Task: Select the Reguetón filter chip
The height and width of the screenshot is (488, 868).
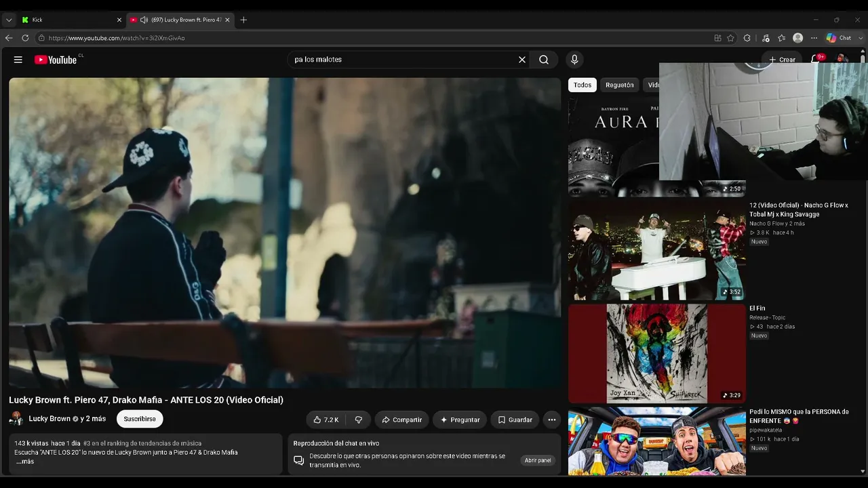Action: point(620,85)
